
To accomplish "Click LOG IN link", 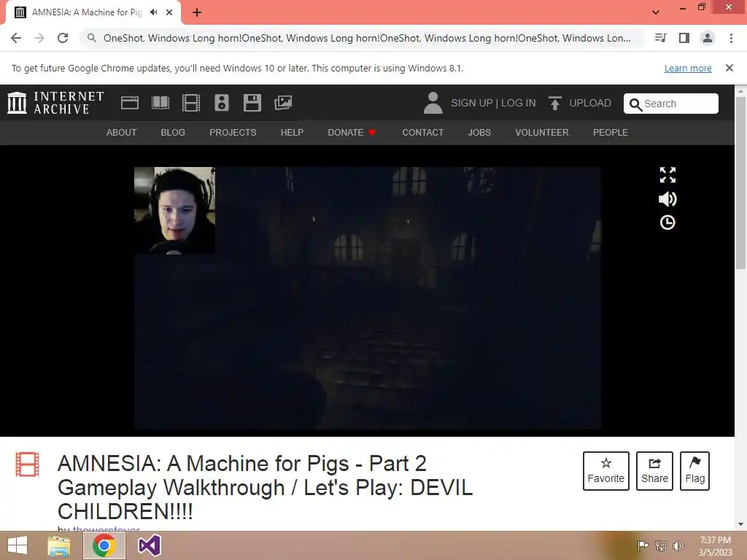I will [519, 103].
